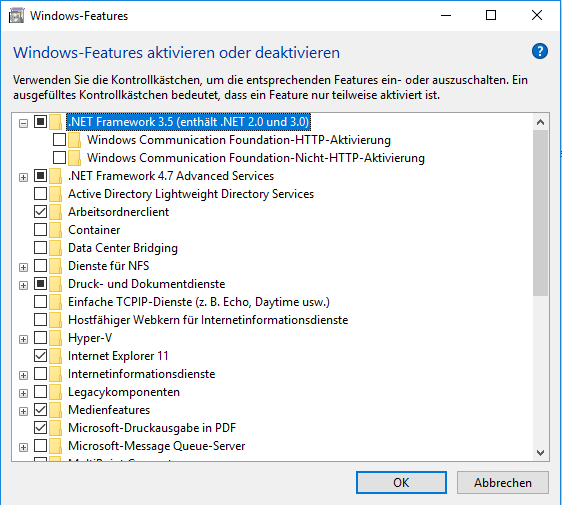Close the Windows-Features dialog window
This screenshot has width=562, height=505.
pyautogui.click(x=537, y=15)
